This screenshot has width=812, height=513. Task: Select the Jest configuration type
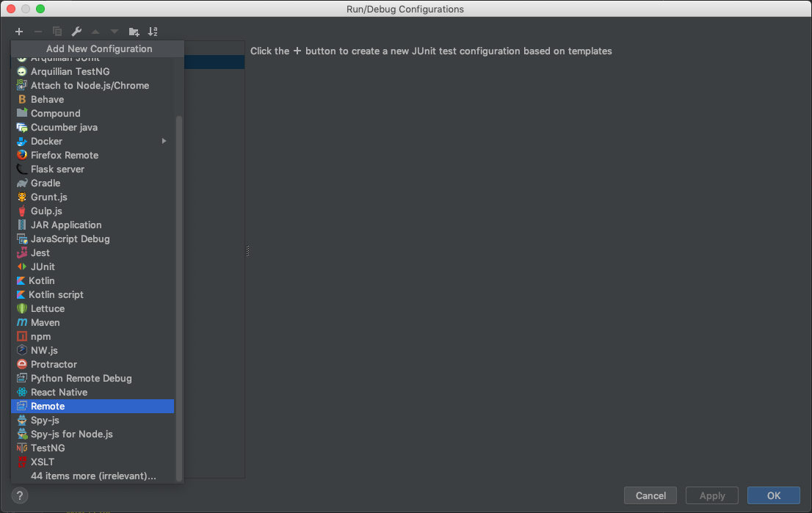click(x=93, y=253)
